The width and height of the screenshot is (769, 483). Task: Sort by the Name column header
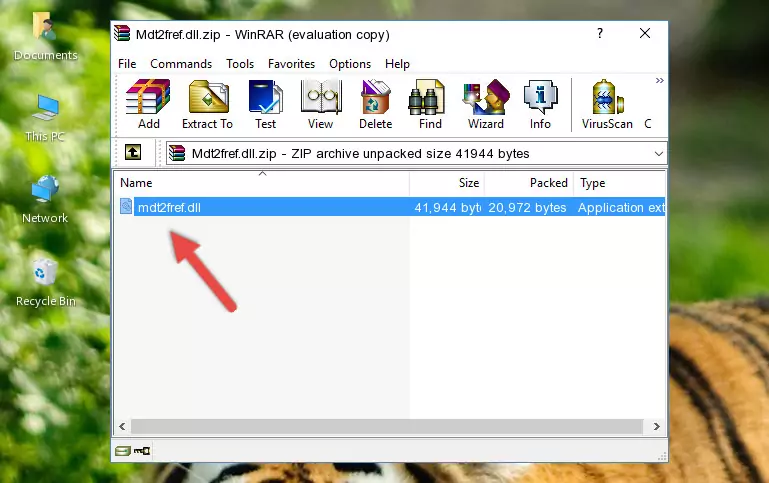coord(262,183)
